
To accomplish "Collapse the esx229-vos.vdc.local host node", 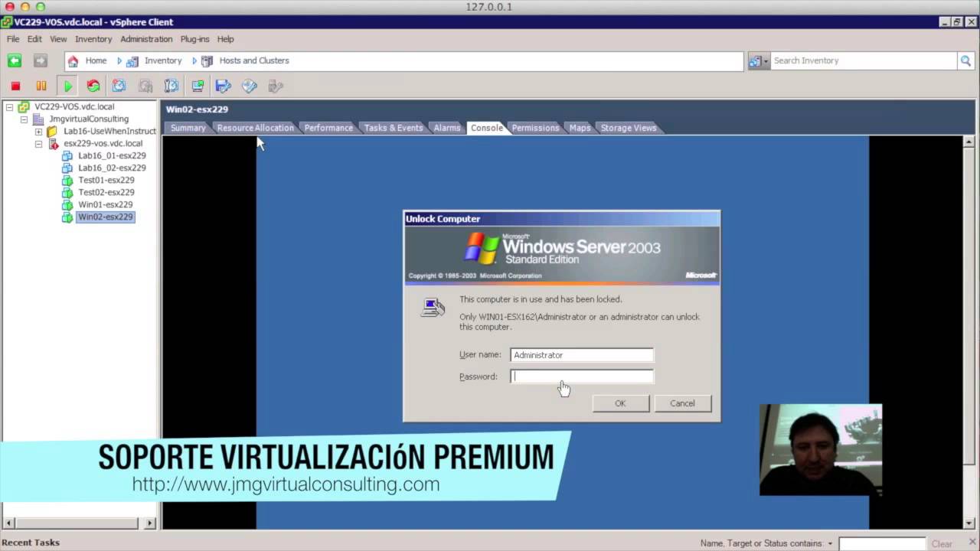I will coord(38,144).
